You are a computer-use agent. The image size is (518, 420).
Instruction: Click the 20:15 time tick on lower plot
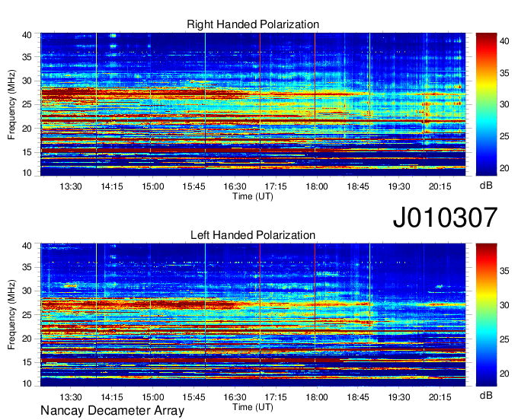tap(440, 397)
